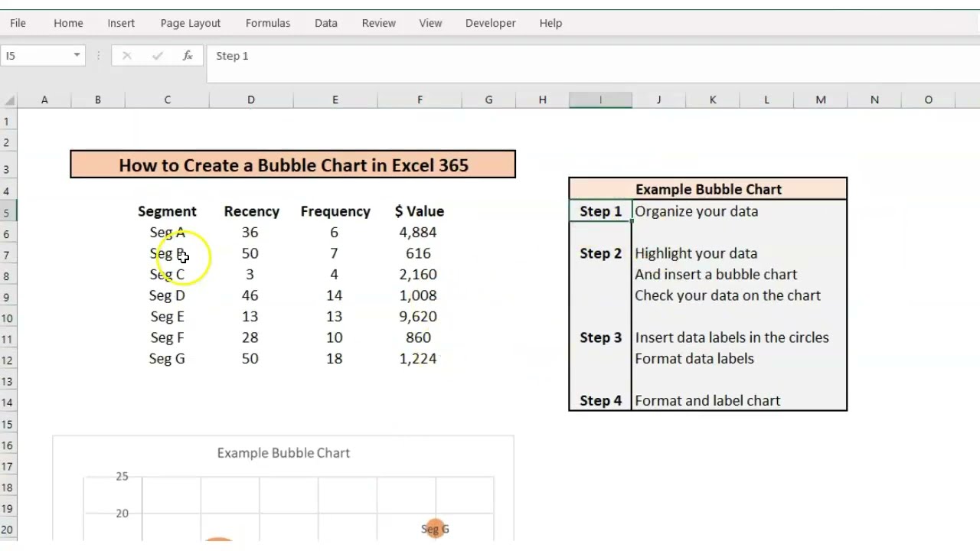Select the $ Value cell 1,224
The image size is (980, 551).
point(418,358)
